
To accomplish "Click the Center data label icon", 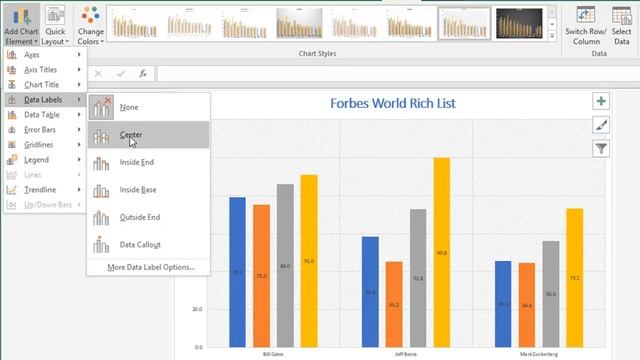I will tap(101, 136).
